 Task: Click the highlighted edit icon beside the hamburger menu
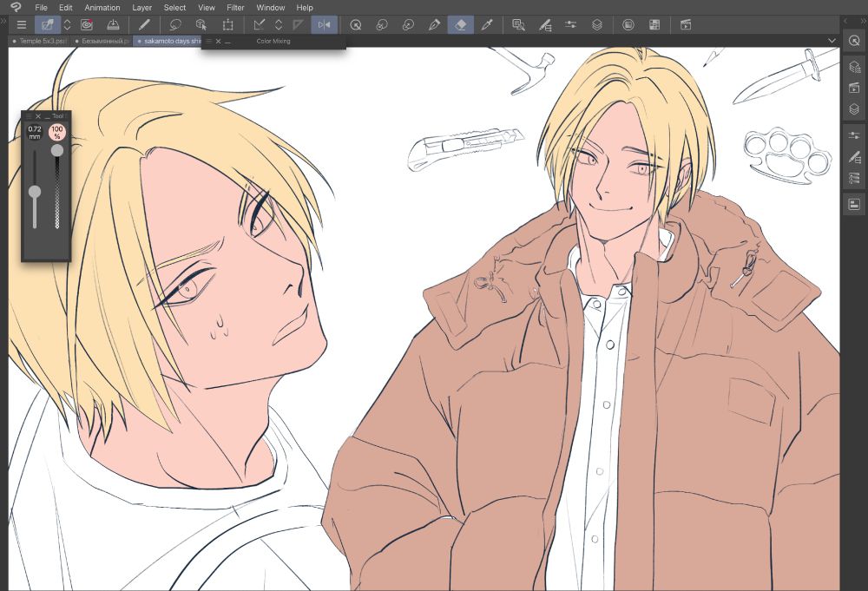pyautogui.click(x=48, y=25)
